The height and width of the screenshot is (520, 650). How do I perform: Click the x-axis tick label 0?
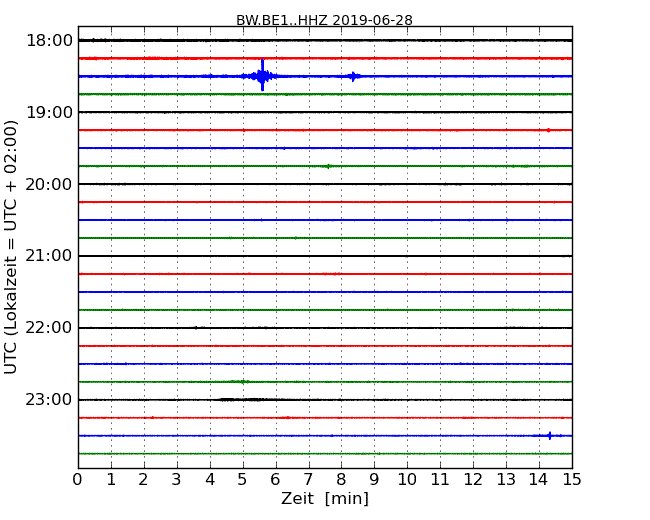click(x=78, y=480)
